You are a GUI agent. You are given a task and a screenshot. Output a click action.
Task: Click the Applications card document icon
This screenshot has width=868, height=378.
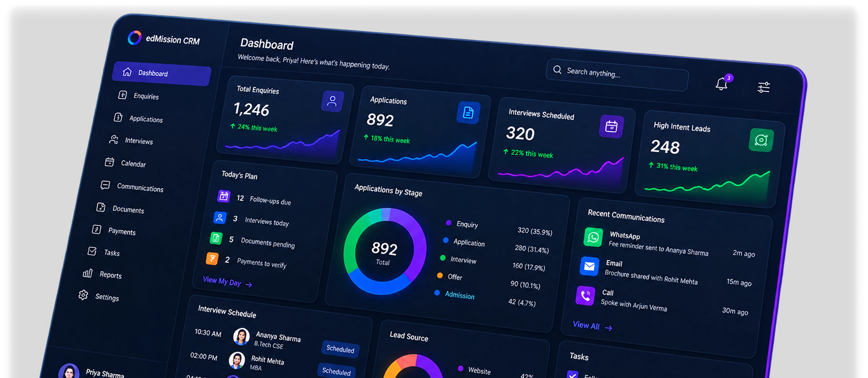coord(468,112)
